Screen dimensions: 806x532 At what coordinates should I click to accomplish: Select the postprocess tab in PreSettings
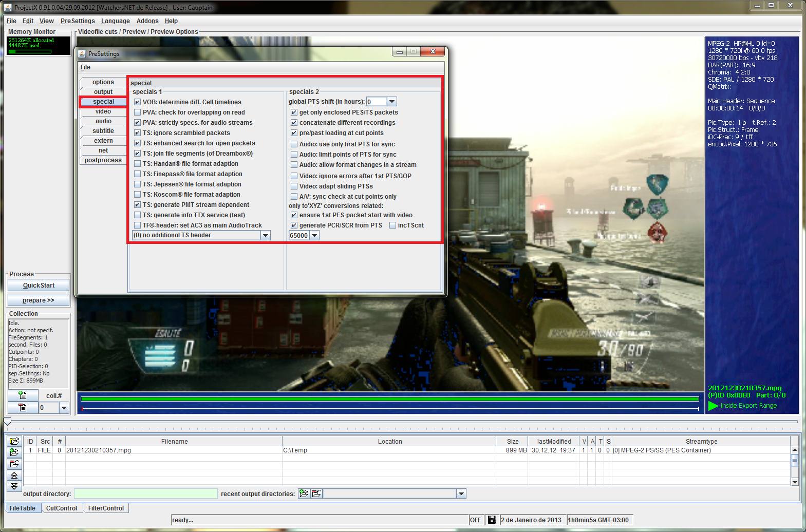click(x=103, y=160)
